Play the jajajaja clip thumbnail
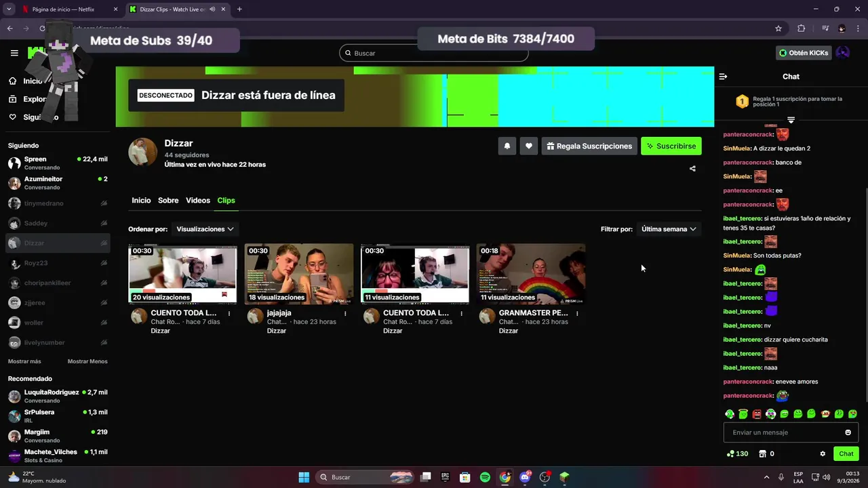The height and width of the screenshot is (488, 868). pyautogui.click(x=299, y=274)
